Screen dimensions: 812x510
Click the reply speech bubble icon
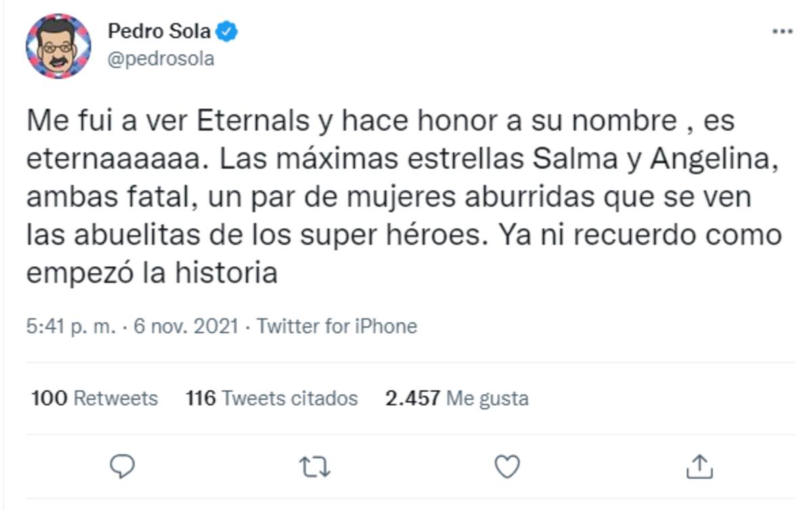tap(122, 466)
